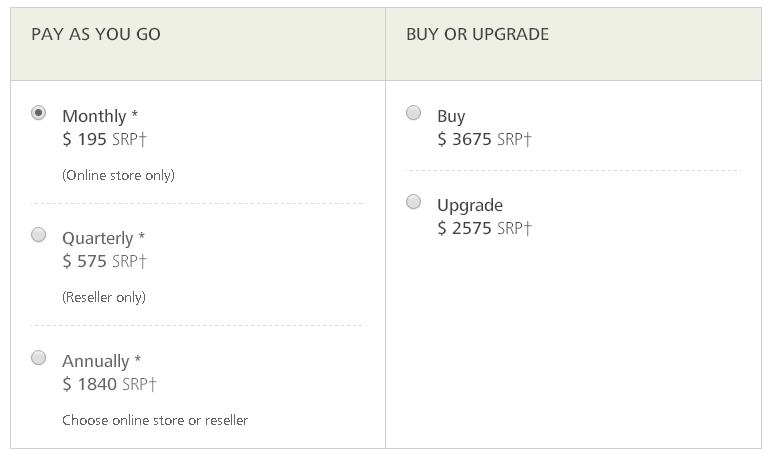Click the $ 2575 SRP upgrade price
The image size is (771, 459).
click(x=484, y=228)
